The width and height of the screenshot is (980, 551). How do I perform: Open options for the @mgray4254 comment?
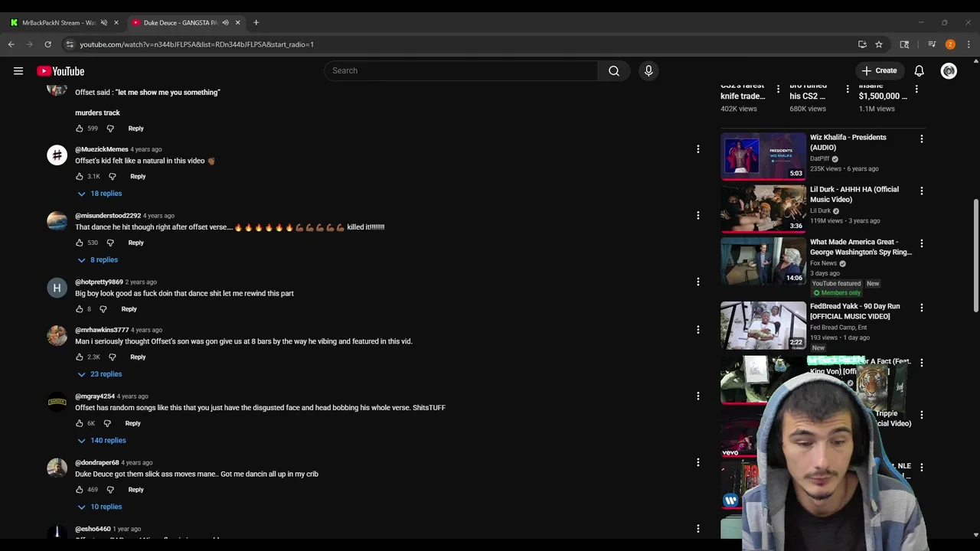click(697, 396)
